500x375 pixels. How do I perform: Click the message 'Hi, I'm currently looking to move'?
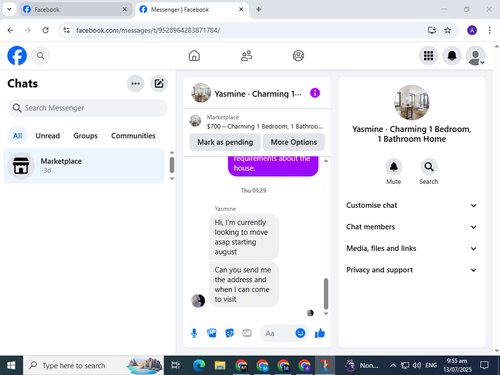tap(244, 237)
